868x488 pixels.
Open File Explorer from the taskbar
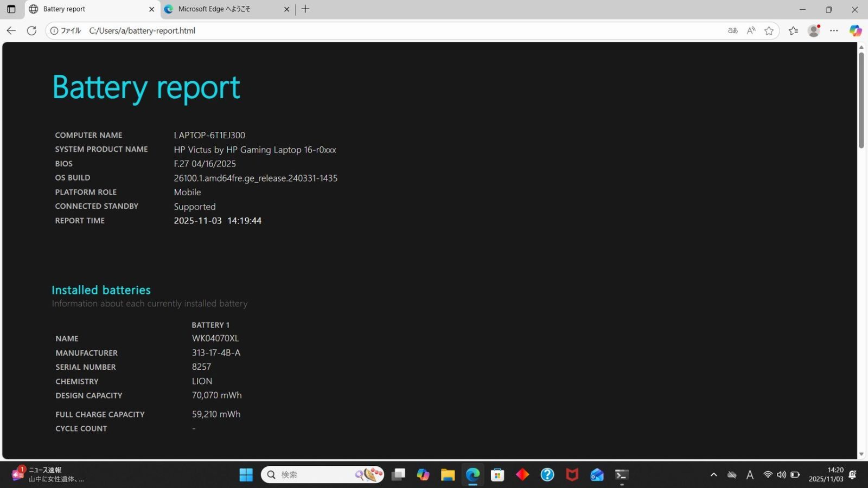pyautogui.click(x=448, y=475)
